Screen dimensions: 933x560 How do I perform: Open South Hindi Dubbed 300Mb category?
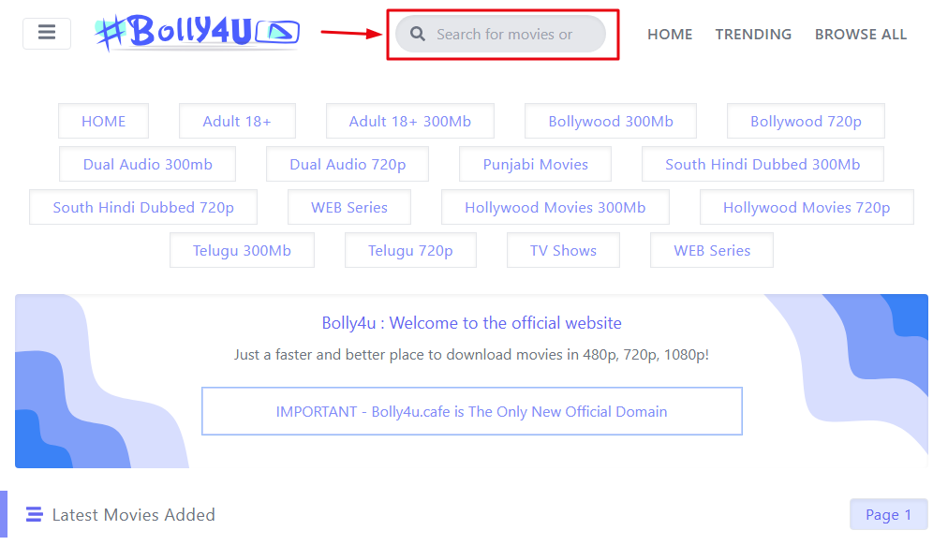(763, 164)
